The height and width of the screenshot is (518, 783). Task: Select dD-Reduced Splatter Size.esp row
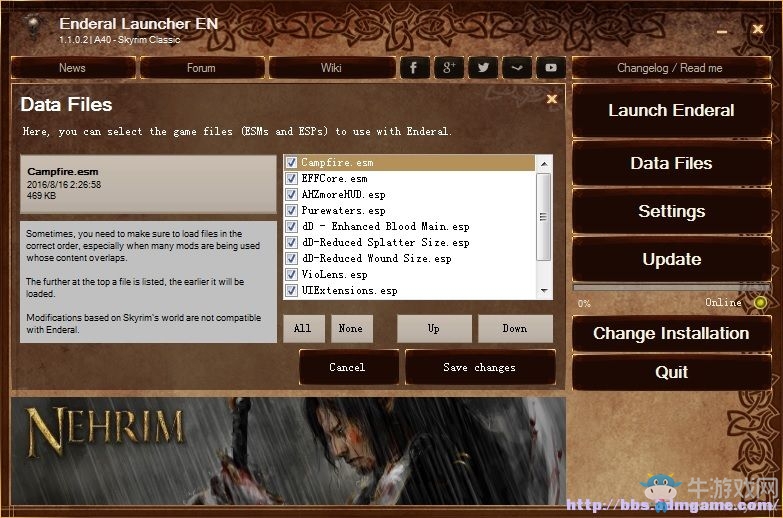click(x=409, y=242)
